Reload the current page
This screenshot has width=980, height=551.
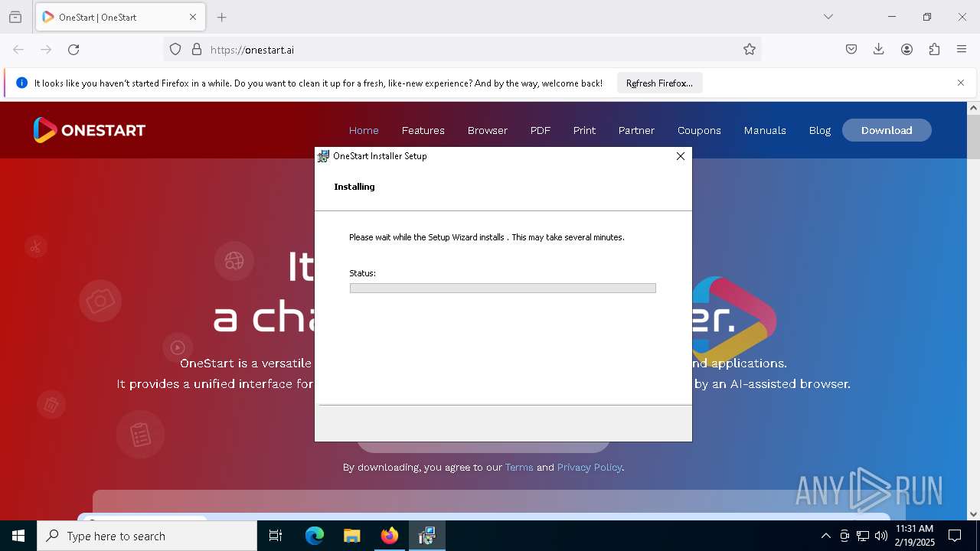73,49
